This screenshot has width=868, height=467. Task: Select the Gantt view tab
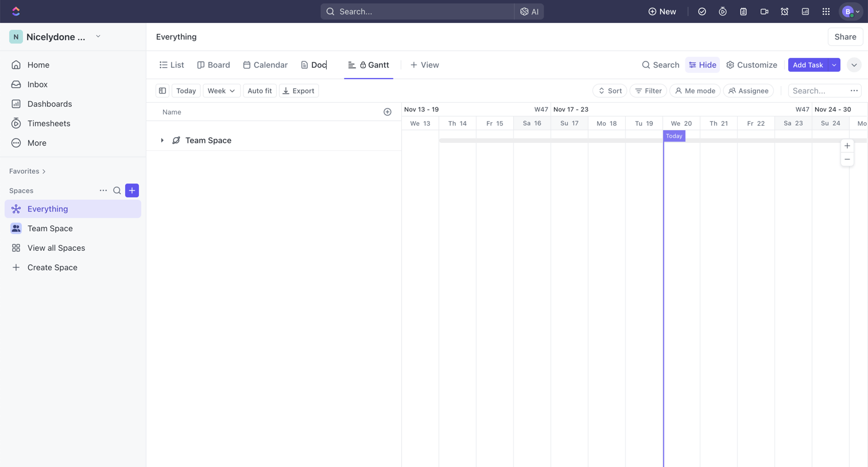(369, 65)
